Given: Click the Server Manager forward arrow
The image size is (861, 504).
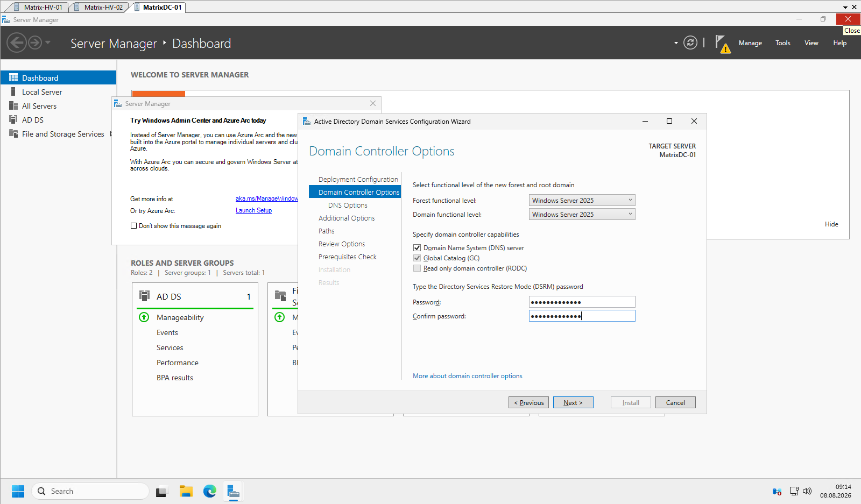Looking at the screenshot, I should [x=35, y=42].
